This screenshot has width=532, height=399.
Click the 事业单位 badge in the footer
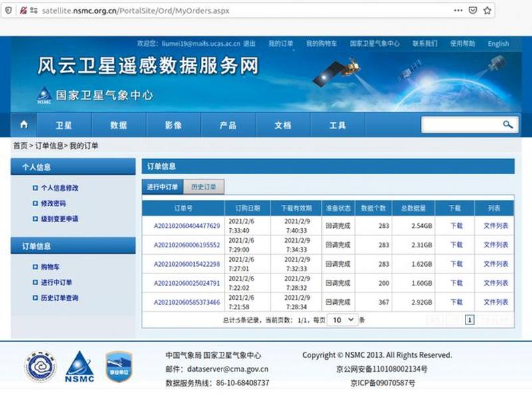coord(119,367)
